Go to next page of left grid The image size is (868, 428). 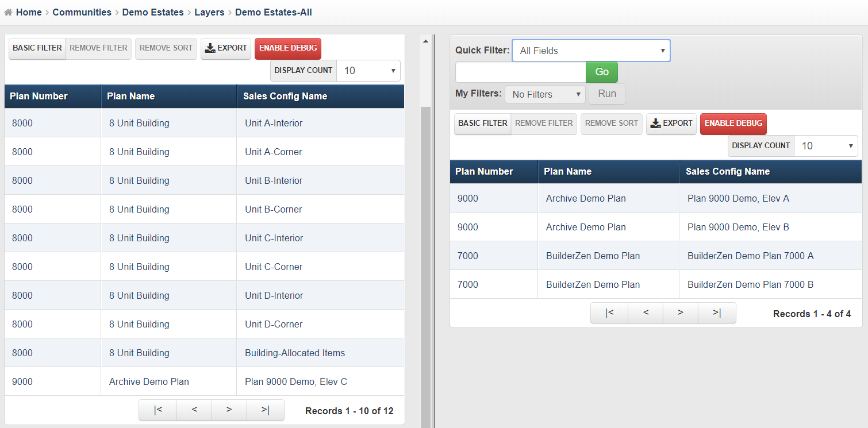229,410
